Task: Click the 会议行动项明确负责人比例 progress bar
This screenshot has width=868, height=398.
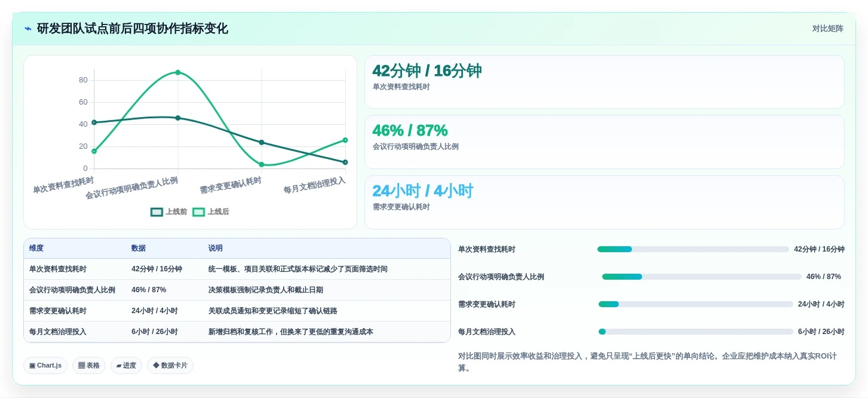Action: click(702, 277)
